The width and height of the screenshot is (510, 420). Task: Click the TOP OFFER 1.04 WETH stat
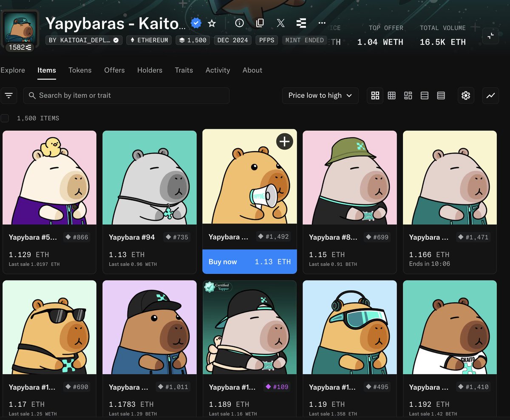click(x=380, y=35)
